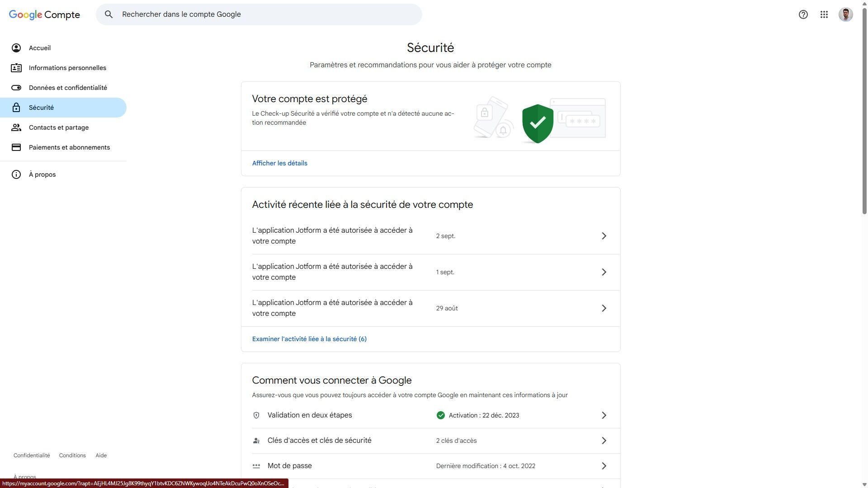Open Examiner l'activité liée à la sécurité link
Screen dimensions: 868x488
pyautogui.click(x=309, y=339)
